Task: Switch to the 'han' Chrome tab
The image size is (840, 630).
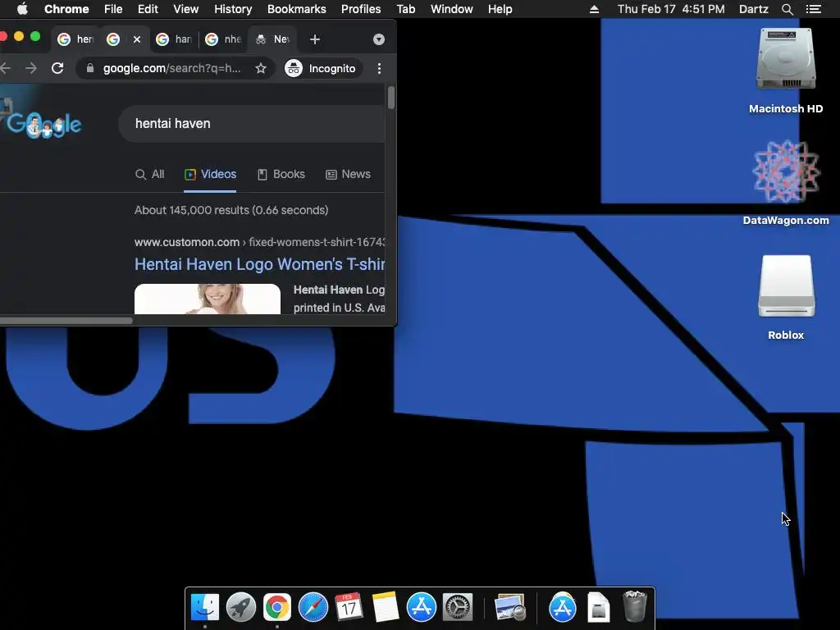Action: [174, 39]
